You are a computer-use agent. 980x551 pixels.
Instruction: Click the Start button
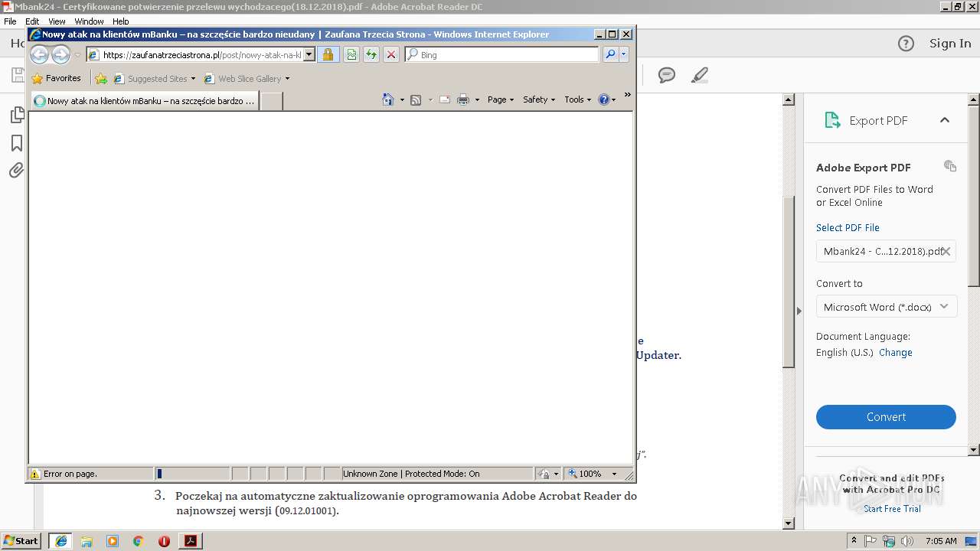click(x=21, y=541)
